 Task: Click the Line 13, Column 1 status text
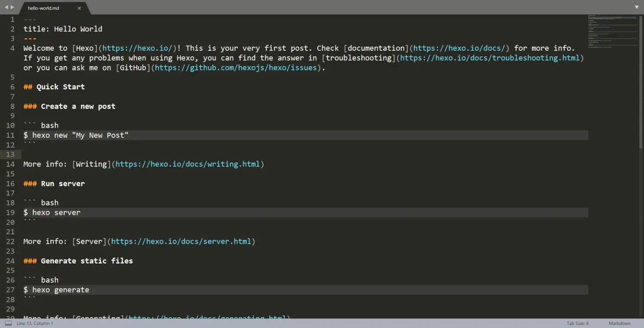[x=35, y=323]
